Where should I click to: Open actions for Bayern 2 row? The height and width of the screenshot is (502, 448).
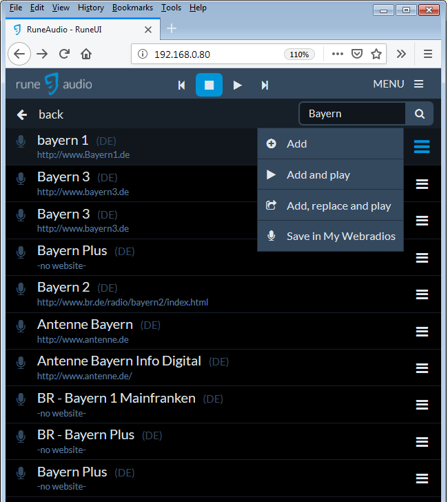click(x=422, y=294)
